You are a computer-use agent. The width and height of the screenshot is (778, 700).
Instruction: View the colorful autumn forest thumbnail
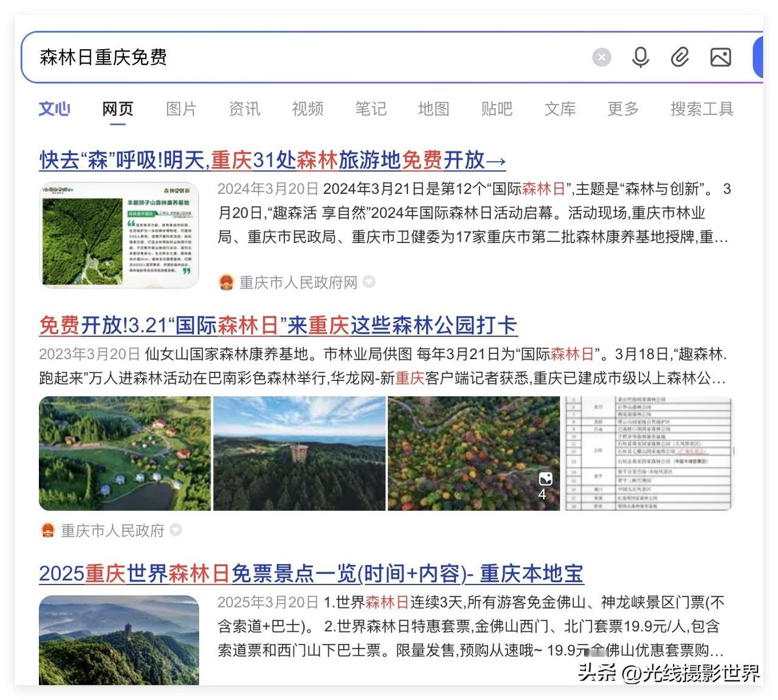(473, 453)
